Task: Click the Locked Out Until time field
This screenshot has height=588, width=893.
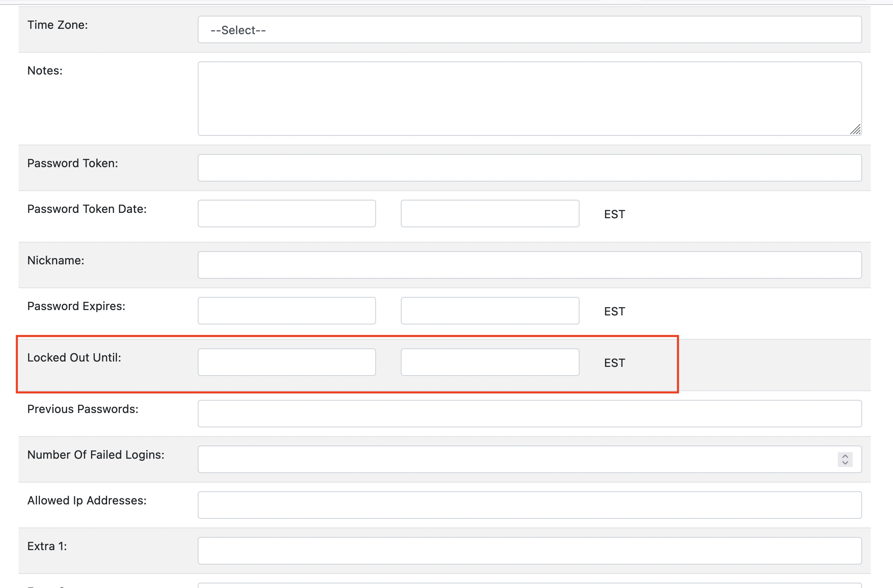Action: point(489,362)
